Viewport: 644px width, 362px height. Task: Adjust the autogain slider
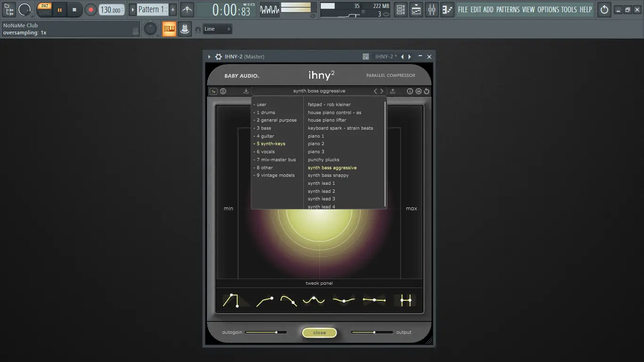coord(265,332)
